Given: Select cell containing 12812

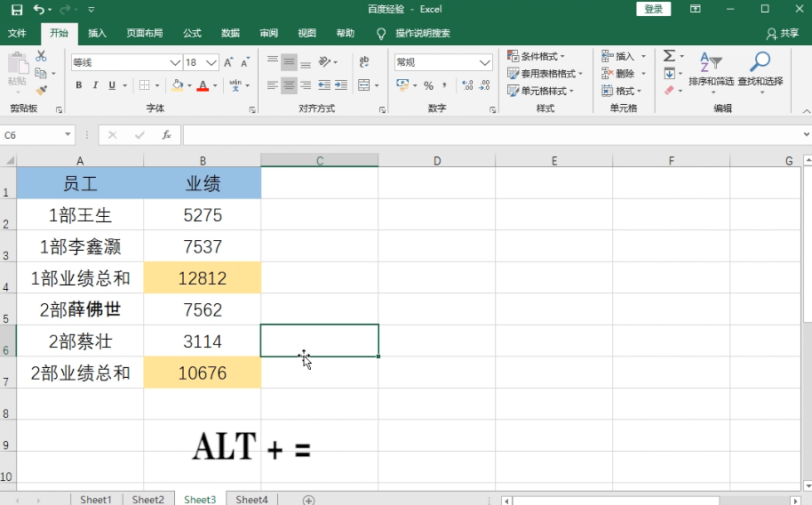Looking at the screenshot, I should (x=203, y=278).
